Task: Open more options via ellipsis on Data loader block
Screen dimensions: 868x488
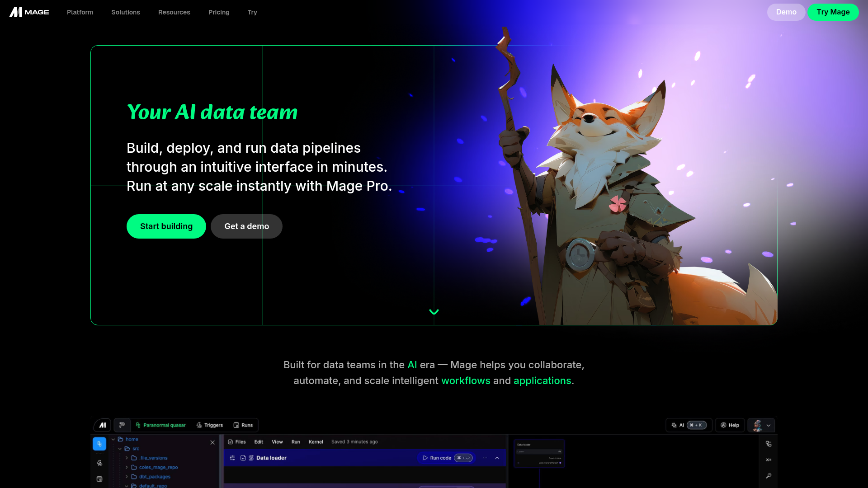Action: [486, 458]
